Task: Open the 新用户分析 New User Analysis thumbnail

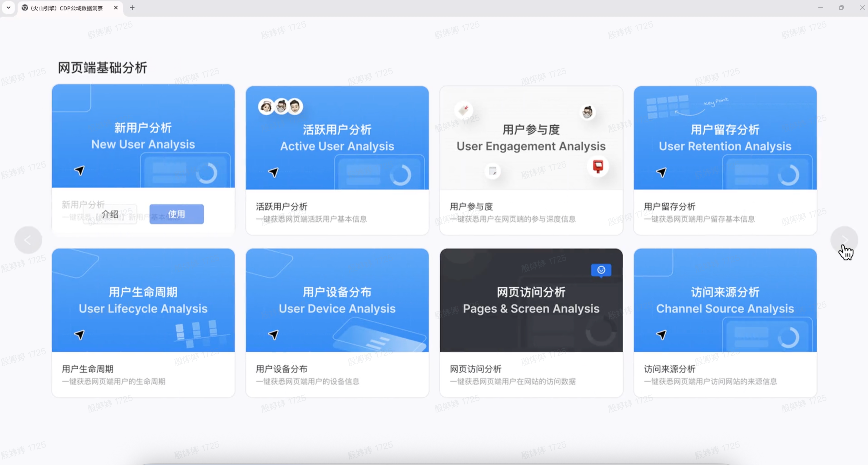Action: [143, 136]
